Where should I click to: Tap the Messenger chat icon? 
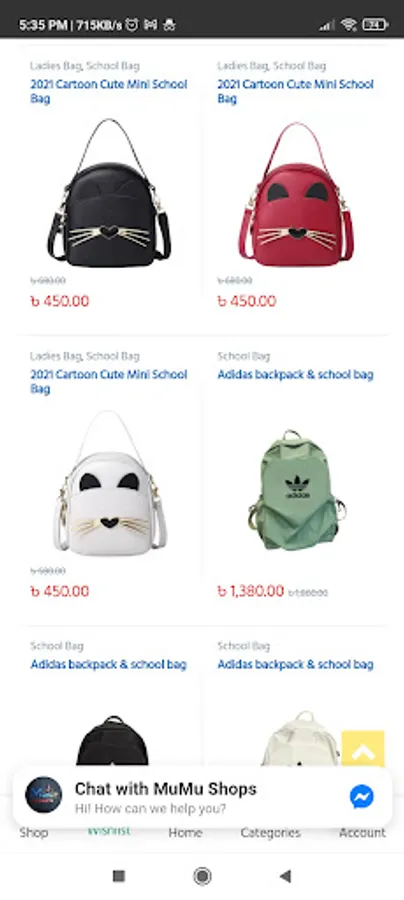click(x=362, y=797)
